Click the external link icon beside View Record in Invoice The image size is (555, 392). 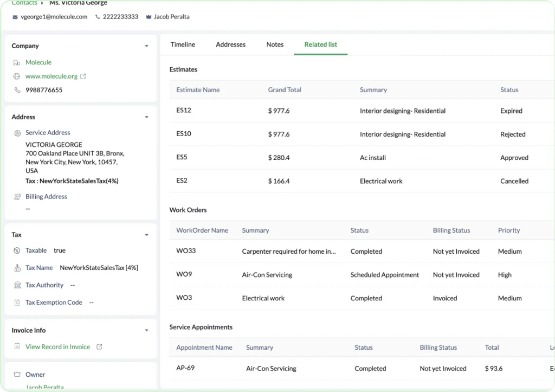99,347
